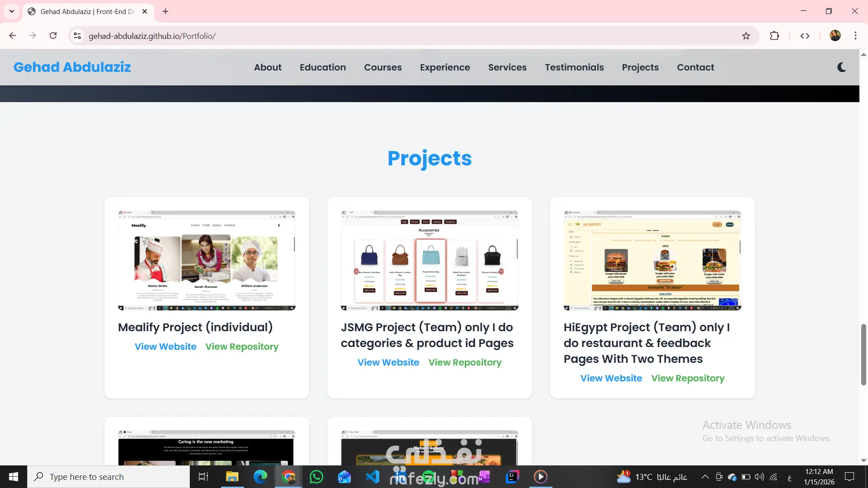Click the browser profile avatar
The image size is (868, 488).
835,36
